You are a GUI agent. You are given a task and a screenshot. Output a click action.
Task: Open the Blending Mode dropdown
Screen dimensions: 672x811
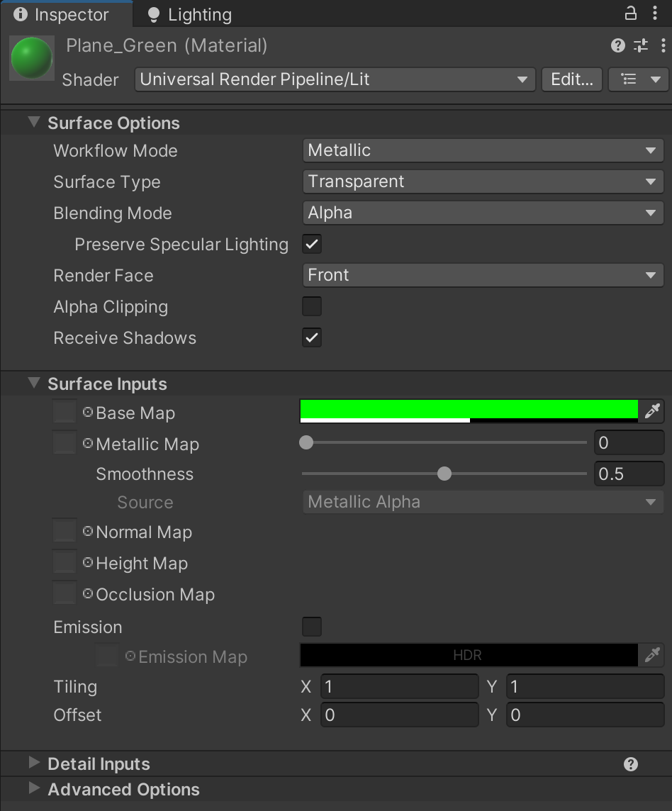483,213
